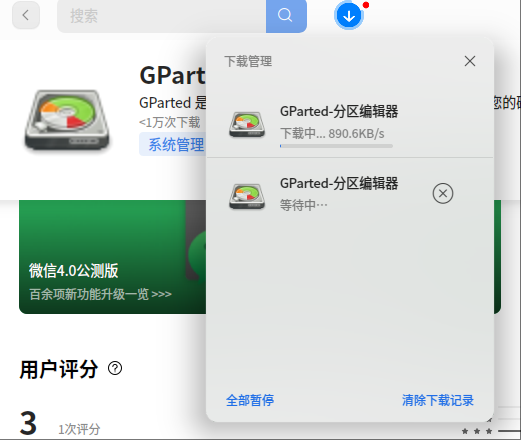Click 下载中... 890.6KB/s status text

coord(332,133)
